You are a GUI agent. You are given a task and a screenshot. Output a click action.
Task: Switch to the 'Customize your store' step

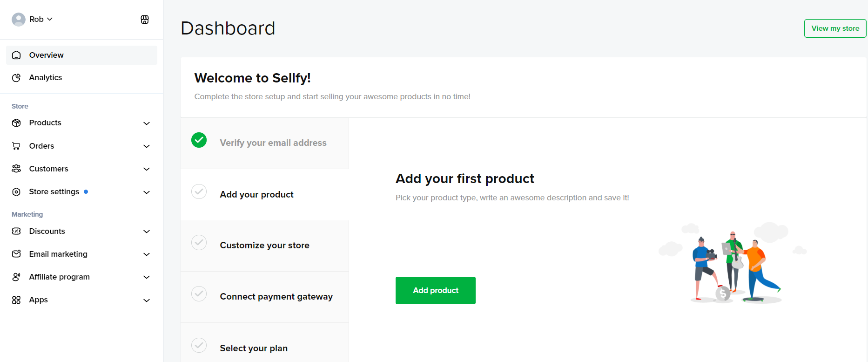(264, 246)
